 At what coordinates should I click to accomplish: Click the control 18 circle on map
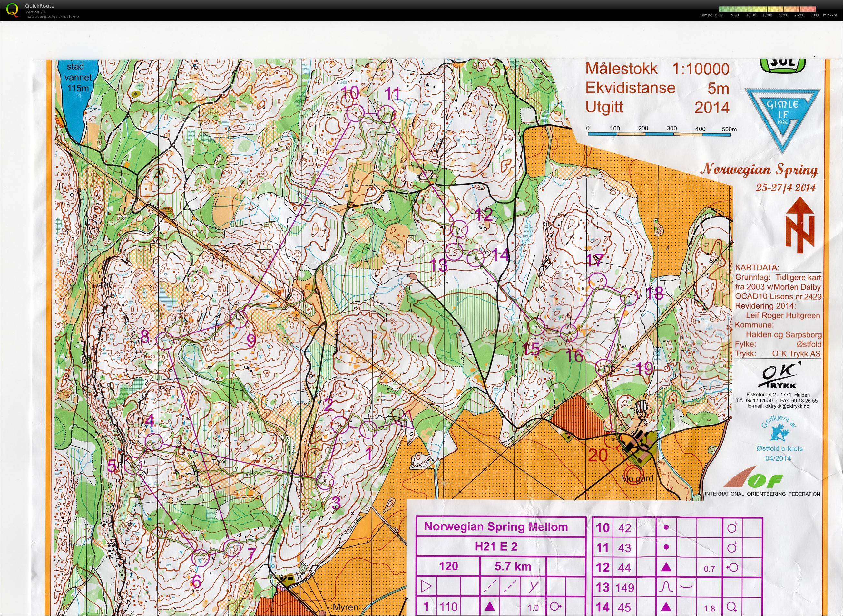click(x=629, y=296)
